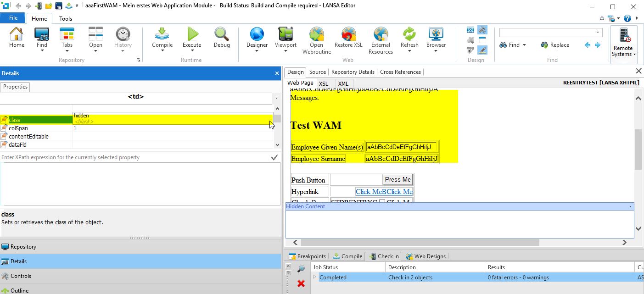Screen dimensions: 644x294
Task: Open External Resources
Action: point(381,34)
